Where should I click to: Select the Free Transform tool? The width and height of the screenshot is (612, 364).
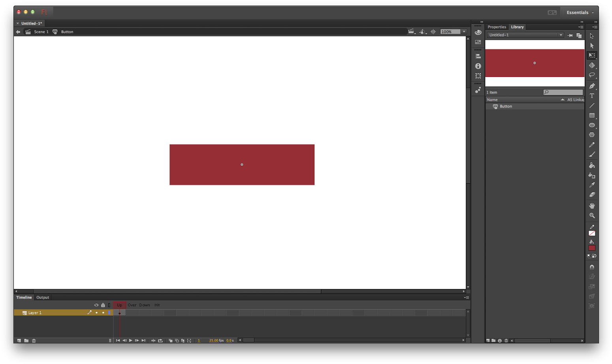point(592,55)
